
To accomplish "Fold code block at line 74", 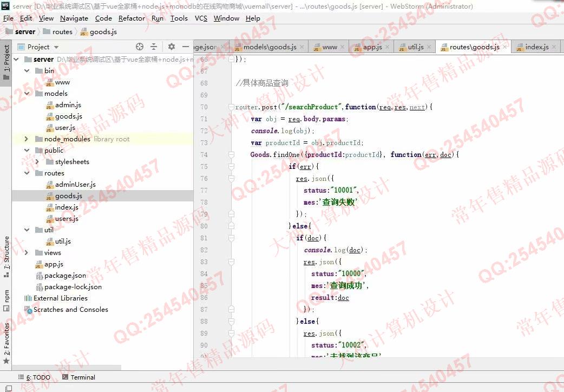I will (x=231, y=154).
